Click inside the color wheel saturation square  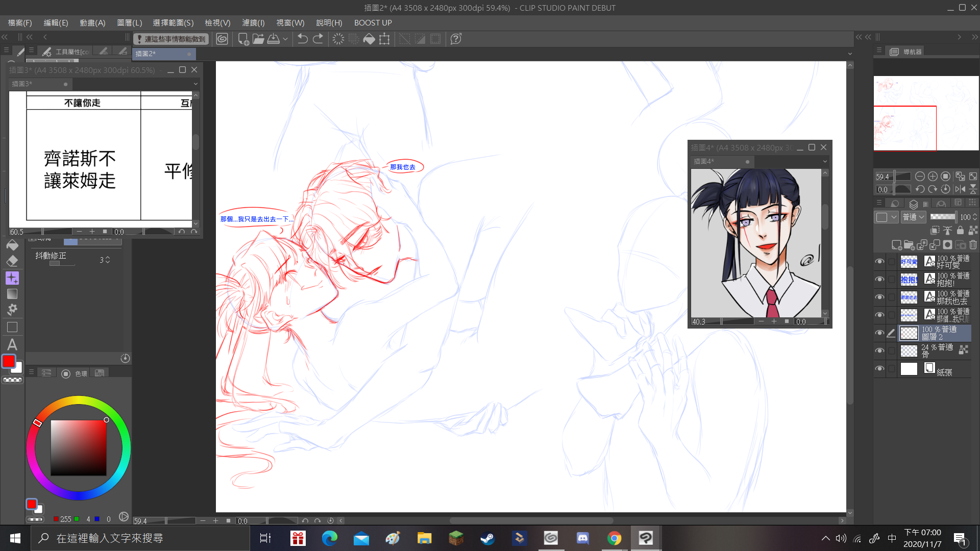(79, 448)
